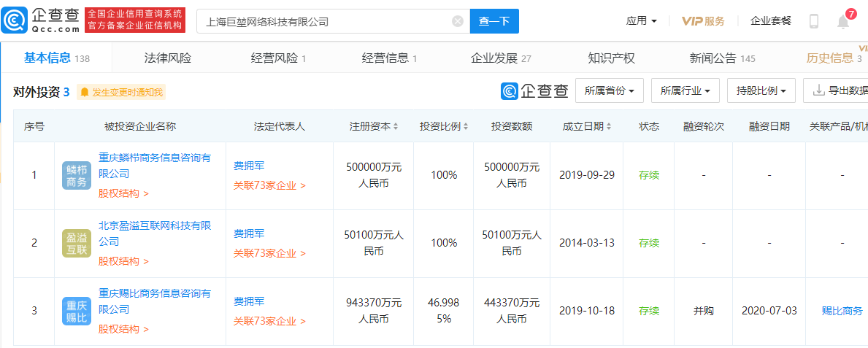
Task: Open 重庆赐比商务信息咨询有限公司 company link
Action: (x=155, y=301)
